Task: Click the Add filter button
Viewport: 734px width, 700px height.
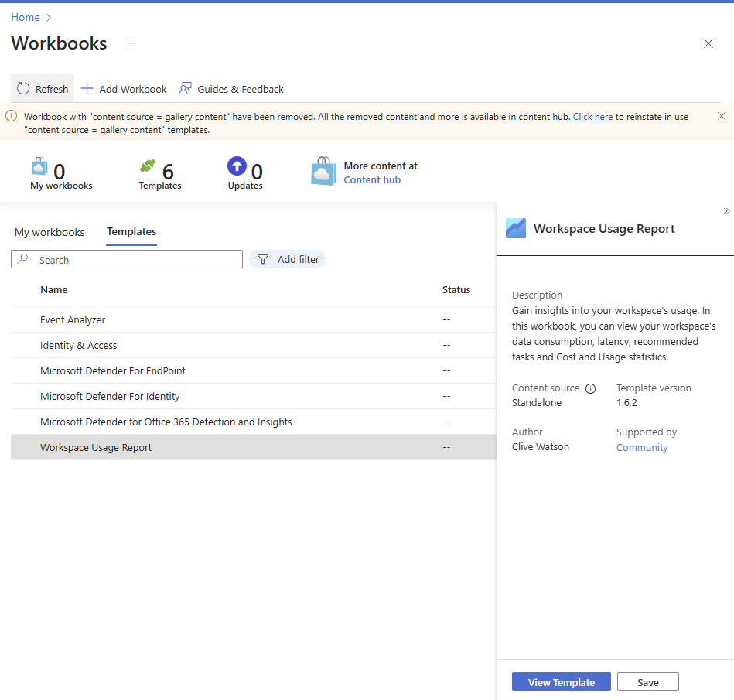Action: click(x=288, y=259)
